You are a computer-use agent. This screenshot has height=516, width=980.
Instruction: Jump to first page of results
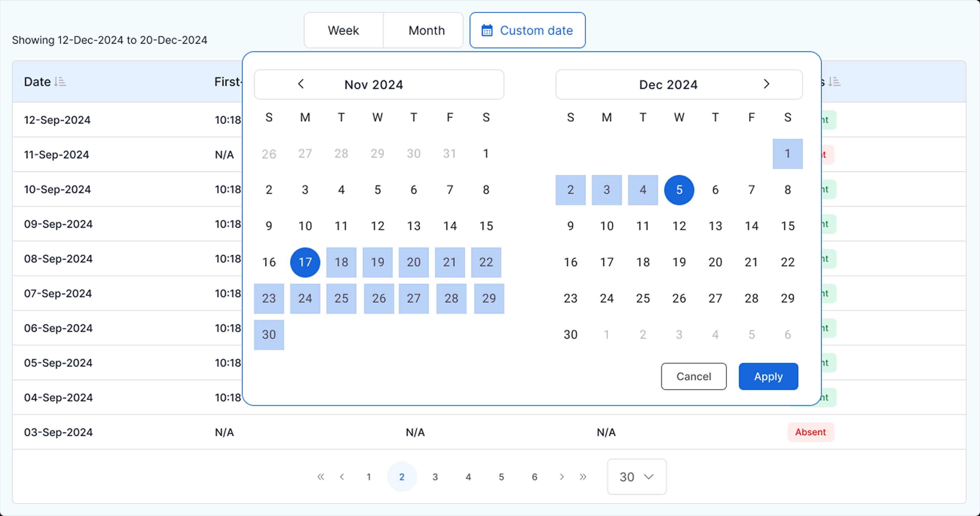pos(321,477)
